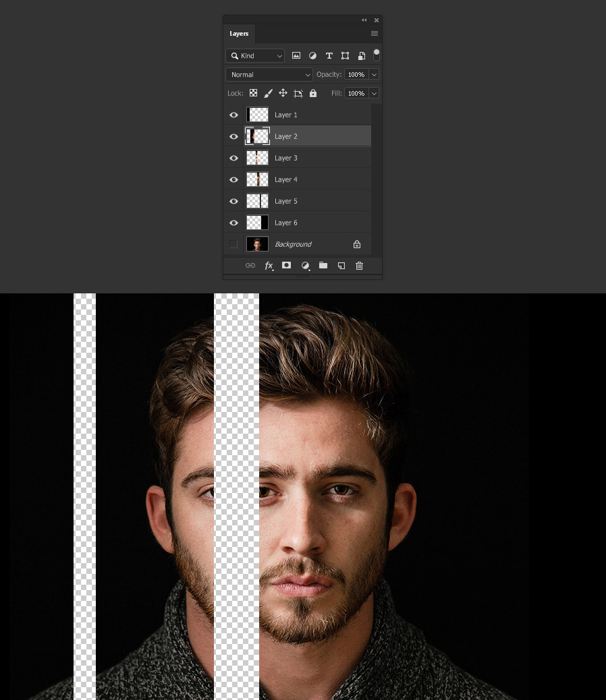Open the Layers panel menu

pyautogui.click(x=375, y=34)
